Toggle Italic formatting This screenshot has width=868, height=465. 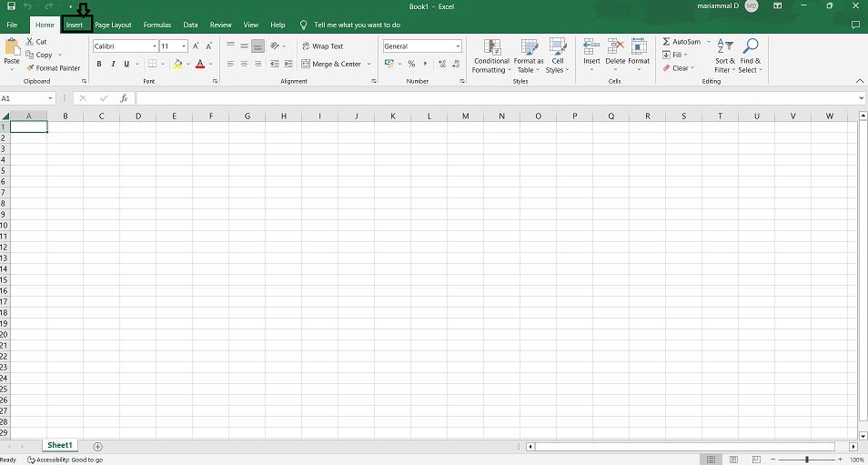pyautogui.click(x=113, y=65)
